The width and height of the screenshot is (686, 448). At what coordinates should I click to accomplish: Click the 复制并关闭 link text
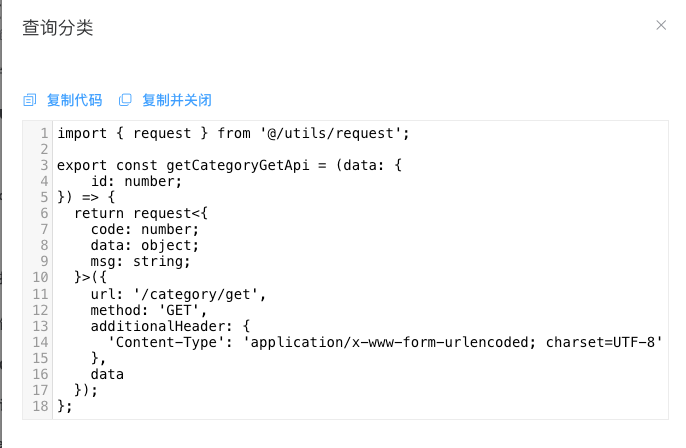[x=177, y=100]
